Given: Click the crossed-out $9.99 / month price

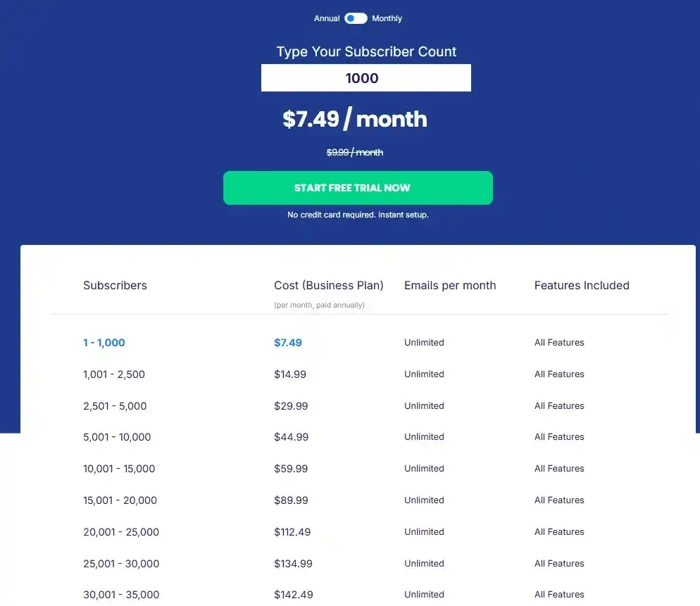Looking at the screenshot, I should 354,152.
